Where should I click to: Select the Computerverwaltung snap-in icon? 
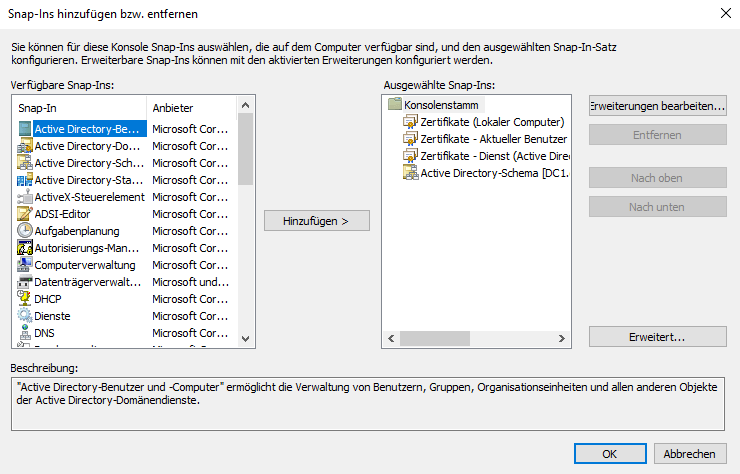tap(25, 265)
